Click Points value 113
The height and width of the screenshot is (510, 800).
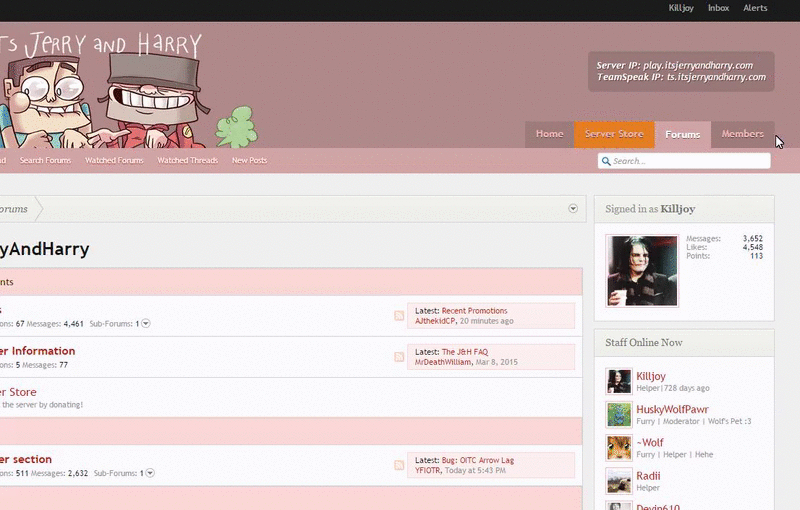(x=757, y=256)
